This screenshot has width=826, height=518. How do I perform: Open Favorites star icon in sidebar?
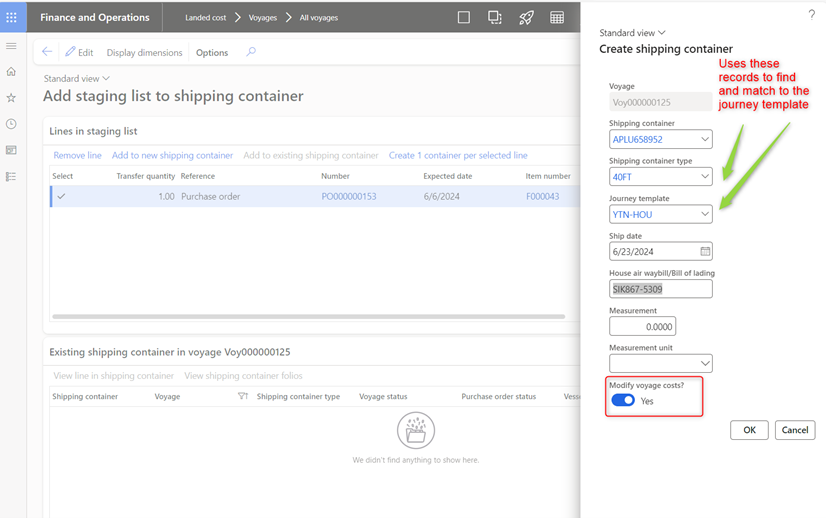11,98
